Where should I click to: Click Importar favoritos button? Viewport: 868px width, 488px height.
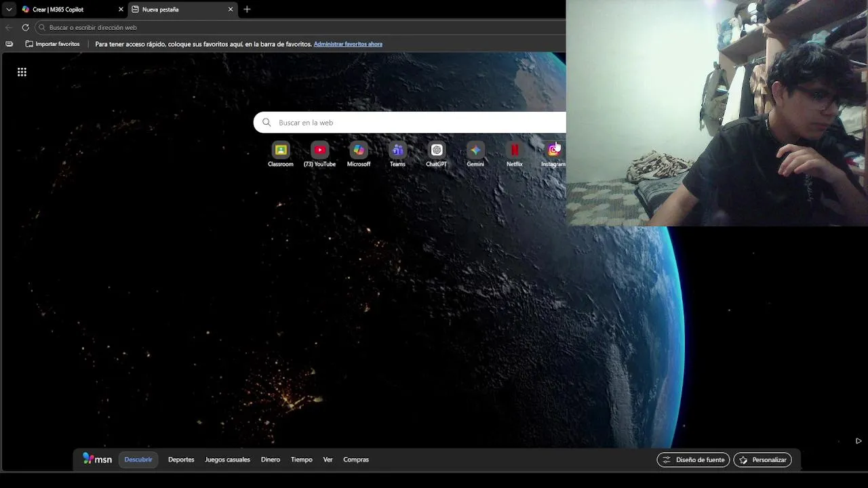point(52,44)
